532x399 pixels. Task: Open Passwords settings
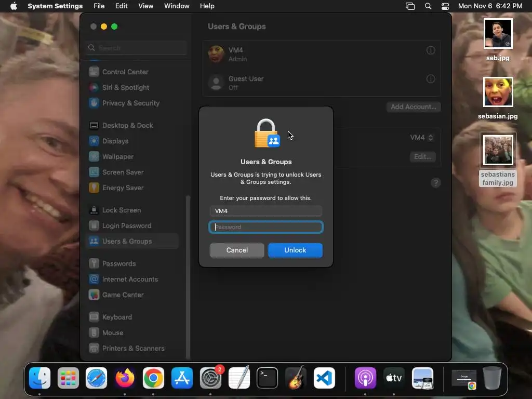pyautogui.click(x=132, y=263)
